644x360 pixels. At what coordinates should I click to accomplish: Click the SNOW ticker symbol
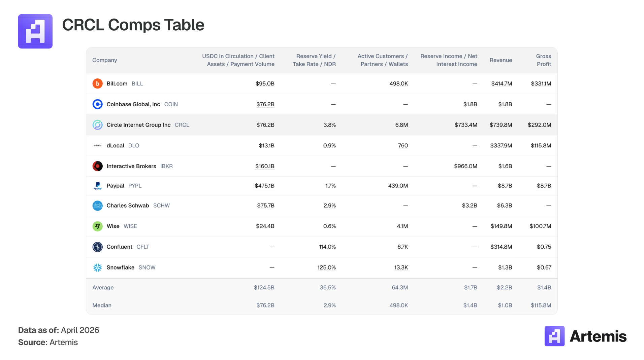pyautogui.click(x=147, y=267)
